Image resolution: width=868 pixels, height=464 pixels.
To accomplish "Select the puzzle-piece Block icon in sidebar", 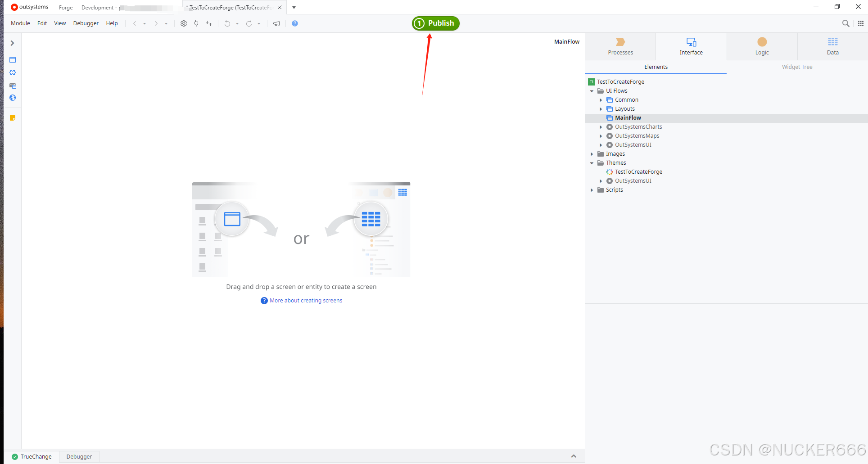I will pos(13,72).
